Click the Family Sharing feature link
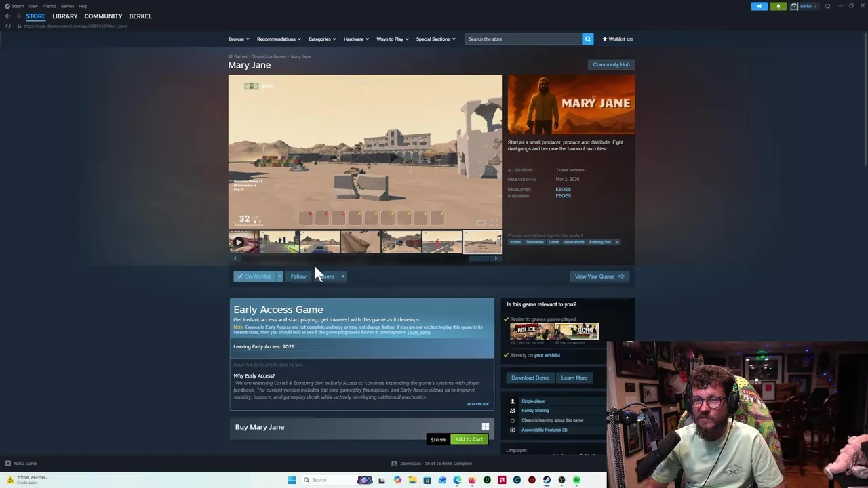Viewport: 868px width, 488px height. pos(535,411)
